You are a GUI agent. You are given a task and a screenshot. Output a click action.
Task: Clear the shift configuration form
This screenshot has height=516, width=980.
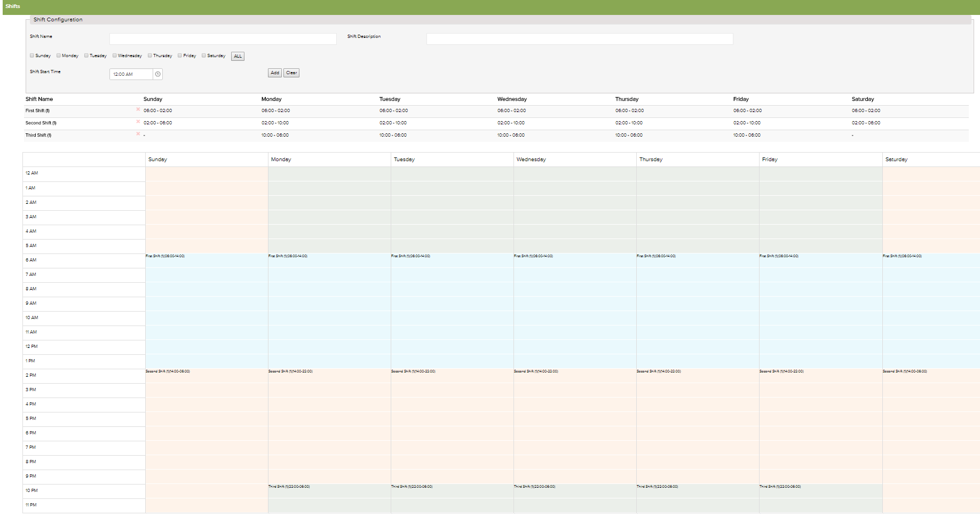click(291, 73)
